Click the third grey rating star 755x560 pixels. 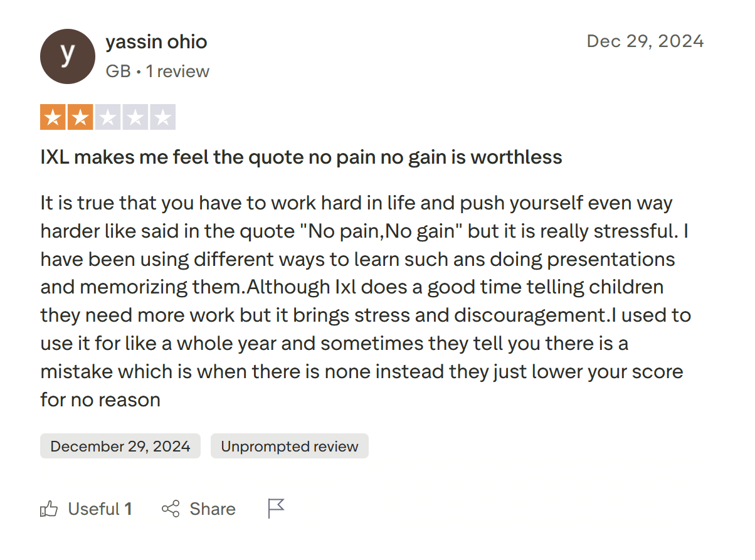point(108,118)
